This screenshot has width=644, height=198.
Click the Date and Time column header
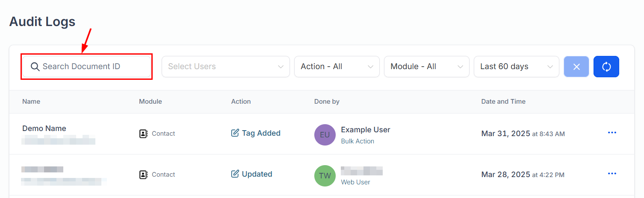pos(503,102)
